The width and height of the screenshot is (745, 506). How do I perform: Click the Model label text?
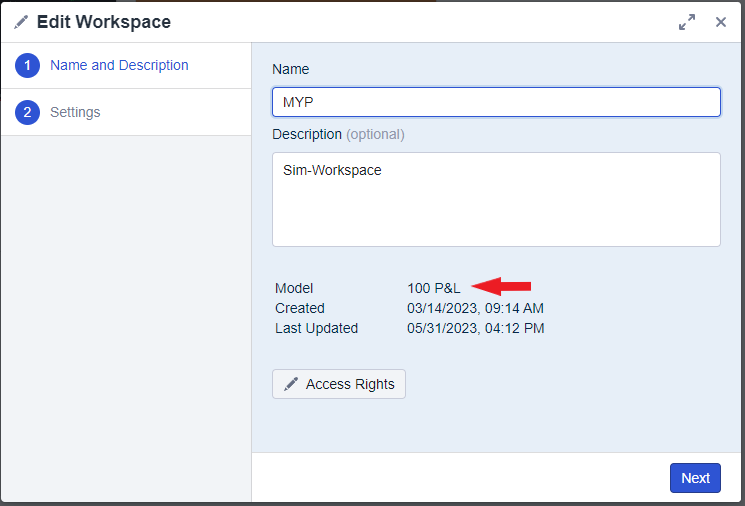(x=294, y=288)
